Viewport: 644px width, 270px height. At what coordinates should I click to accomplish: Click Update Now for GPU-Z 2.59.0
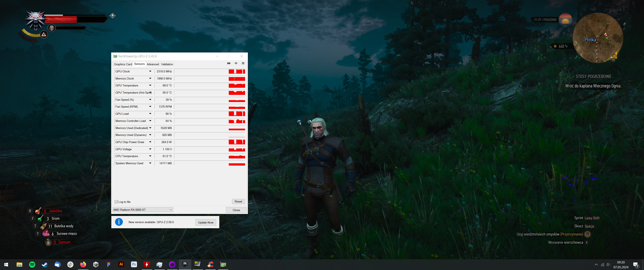coord(206,222)
